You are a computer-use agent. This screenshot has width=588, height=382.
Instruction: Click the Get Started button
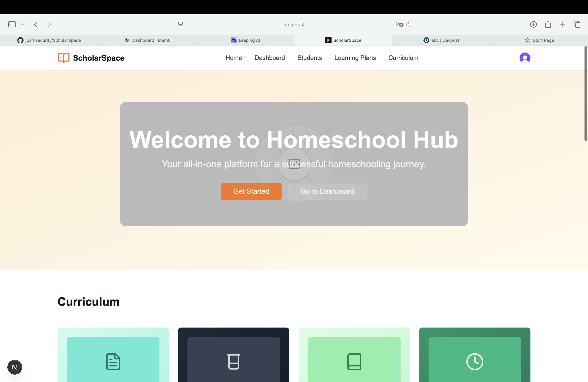tap(251, 191)
